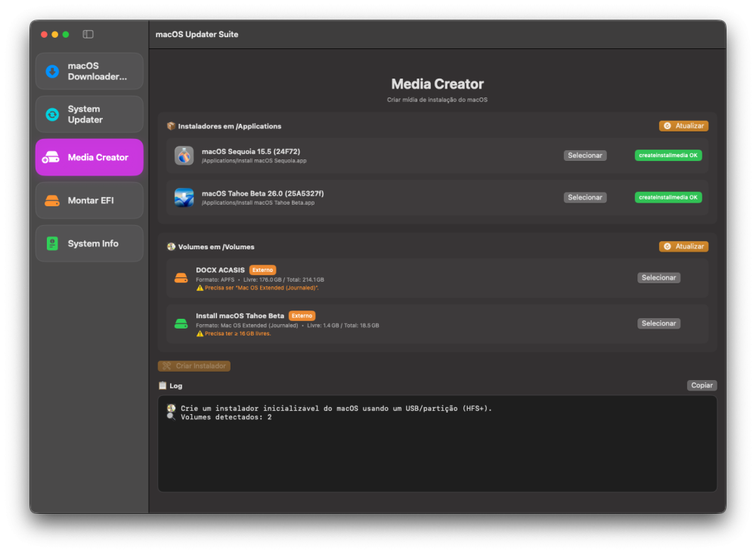Image resolution: width=756 pixels, height=553 pixels.
Task: Click the macOS Downloader download arrow icon
Action: 52,71
